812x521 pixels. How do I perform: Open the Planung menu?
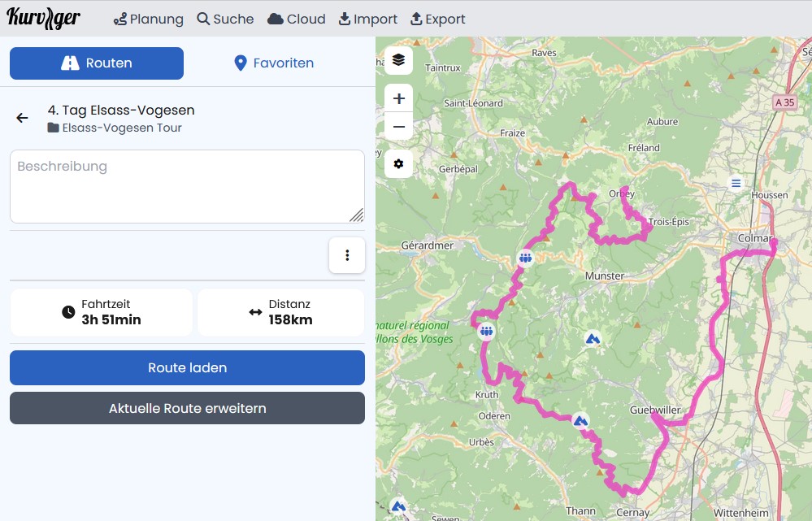(149, 19)
